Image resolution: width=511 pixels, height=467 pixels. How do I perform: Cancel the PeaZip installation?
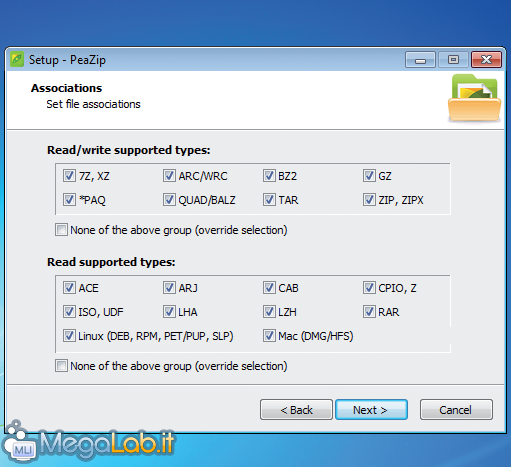click(x=456, y=410)
